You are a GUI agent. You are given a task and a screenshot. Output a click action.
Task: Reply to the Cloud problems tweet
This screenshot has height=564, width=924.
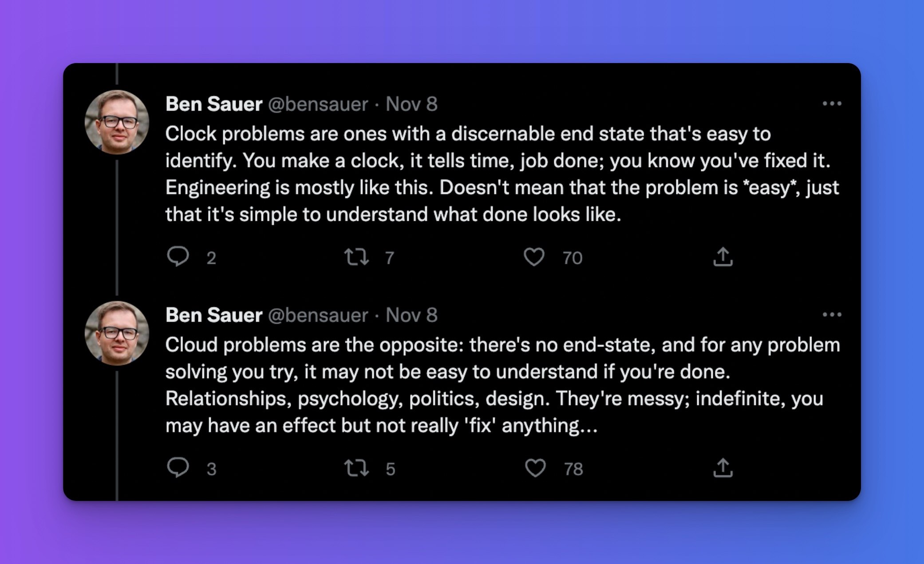point(178,468)
